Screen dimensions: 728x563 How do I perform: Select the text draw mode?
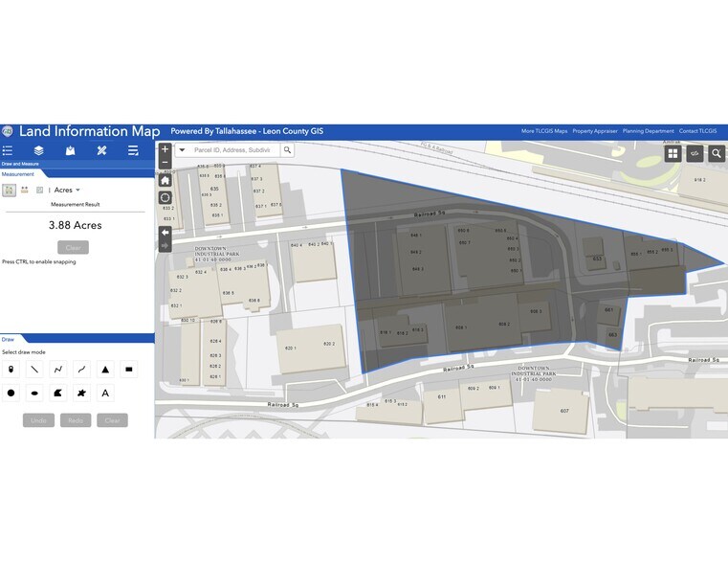tap(105, 393)
